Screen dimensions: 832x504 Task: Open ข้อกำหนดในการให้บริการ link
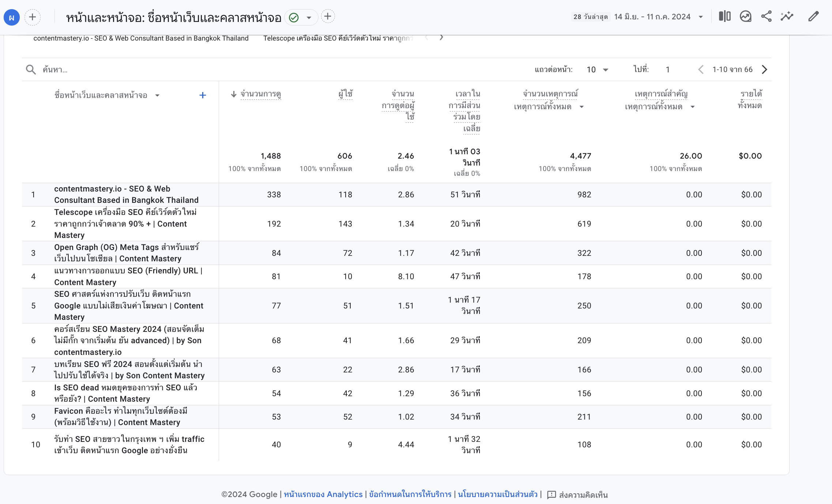(410, 494)
